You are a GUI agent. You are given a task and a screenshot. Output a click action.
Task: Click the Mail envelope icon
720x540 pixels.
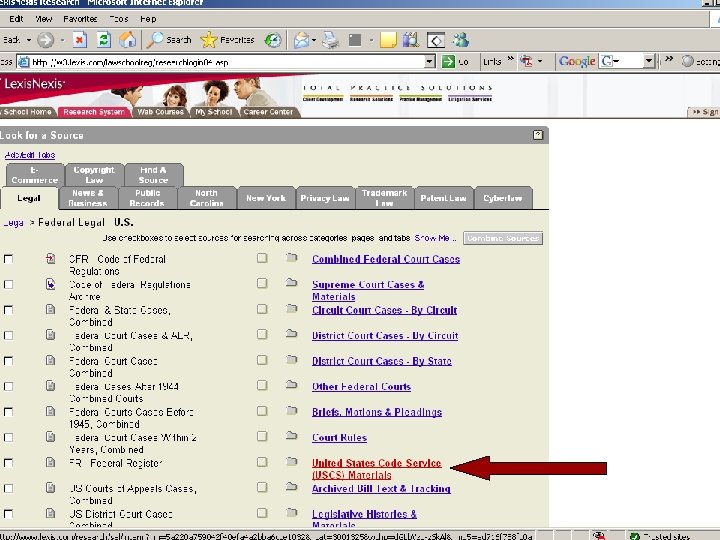(x=301, y=40)
